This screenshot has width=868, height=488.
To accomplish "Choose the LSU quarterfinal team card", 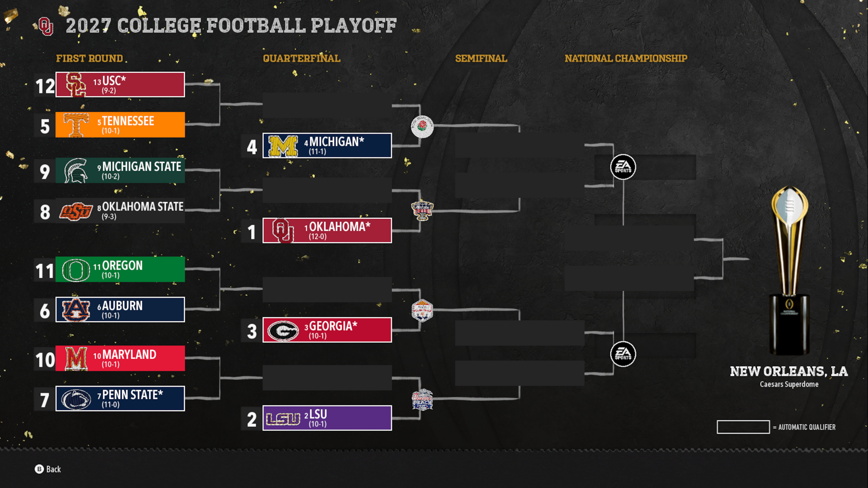I will pyautogui.click(x=327, y=418).
